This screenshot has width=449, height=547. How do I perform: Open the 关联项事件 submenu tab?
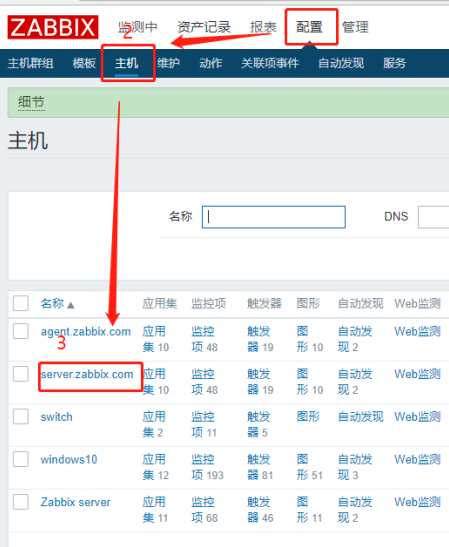point(270,63)
